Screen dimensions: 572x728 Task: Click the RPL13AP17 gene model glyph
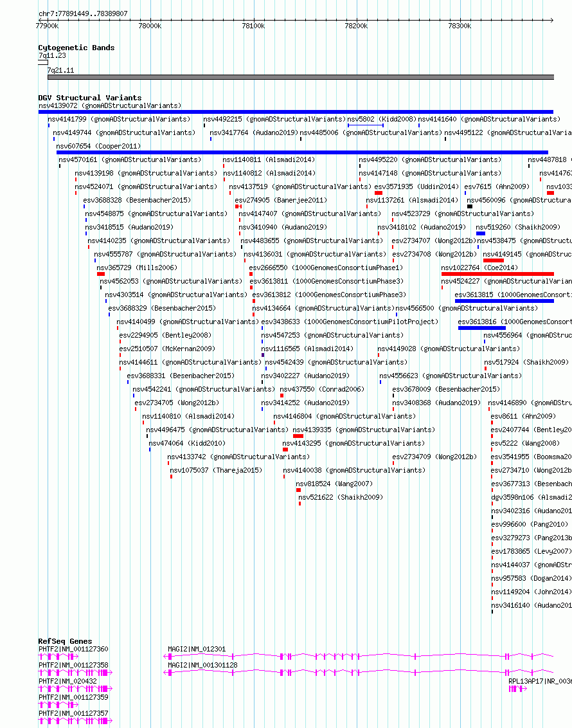(518, 689)
